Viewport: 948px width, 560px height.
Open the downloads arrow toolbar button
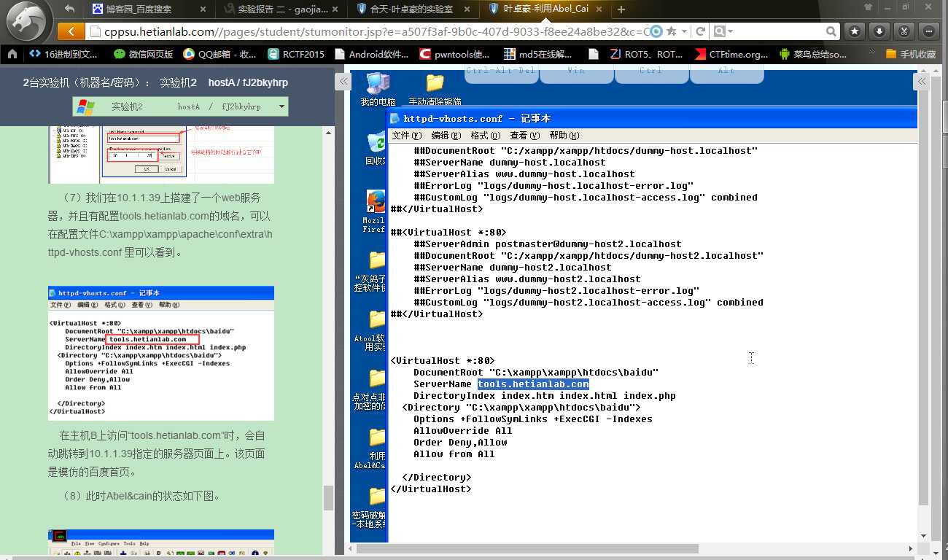pyautogui.click(x=879, y=31)
